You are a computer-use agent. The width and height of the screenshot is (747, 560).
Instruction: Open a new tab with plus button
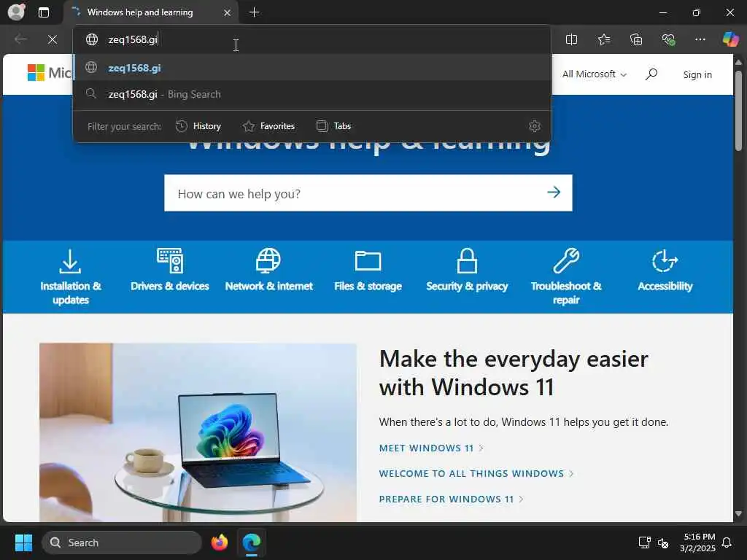click(255, 12)
